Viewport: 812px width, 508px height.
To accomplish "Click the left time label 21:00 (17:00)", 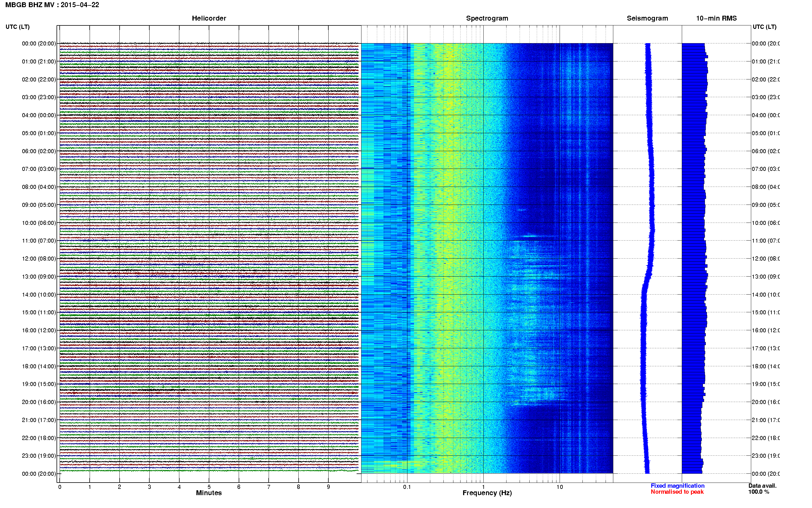I will point(39,420).
